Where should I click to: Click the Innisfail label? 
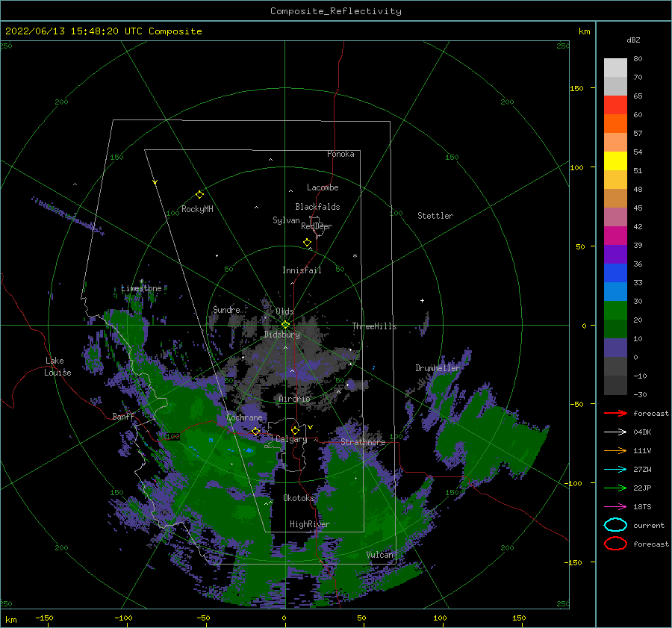point(302,270)
